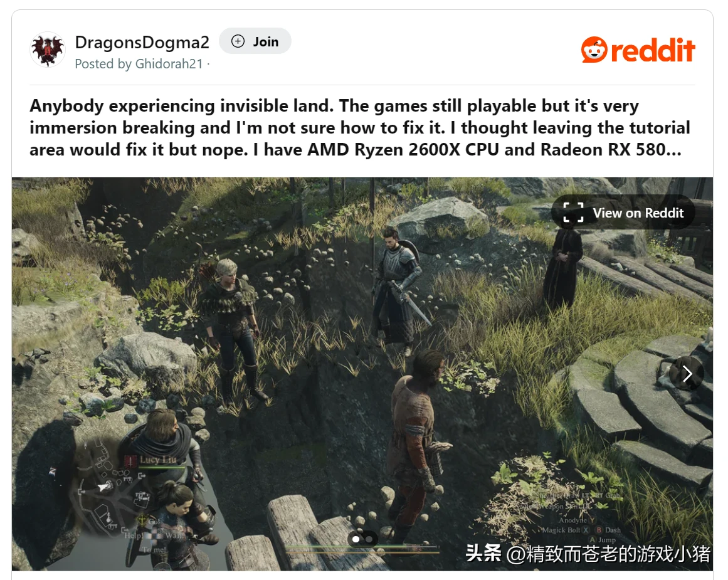The image size is (728, 580).
Task: Open the DragonsDogma2 subreddit name
Action: [x=142, y=42]
